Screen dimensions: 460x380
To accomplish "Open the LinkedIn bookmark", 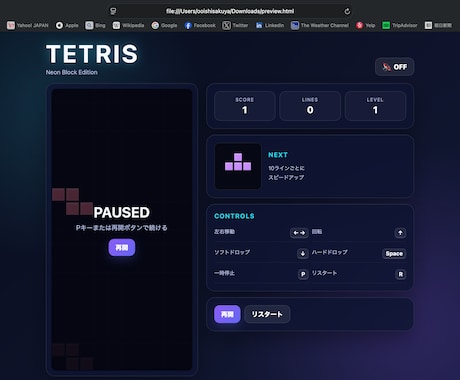I will [x=270, y=25].
